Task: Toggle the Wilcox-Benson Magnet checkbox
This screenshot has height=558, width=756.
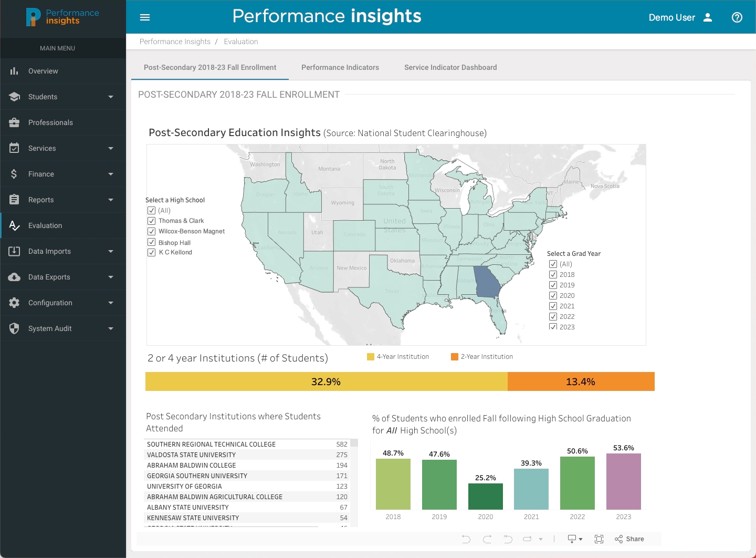Action: (x=151, y=231)
